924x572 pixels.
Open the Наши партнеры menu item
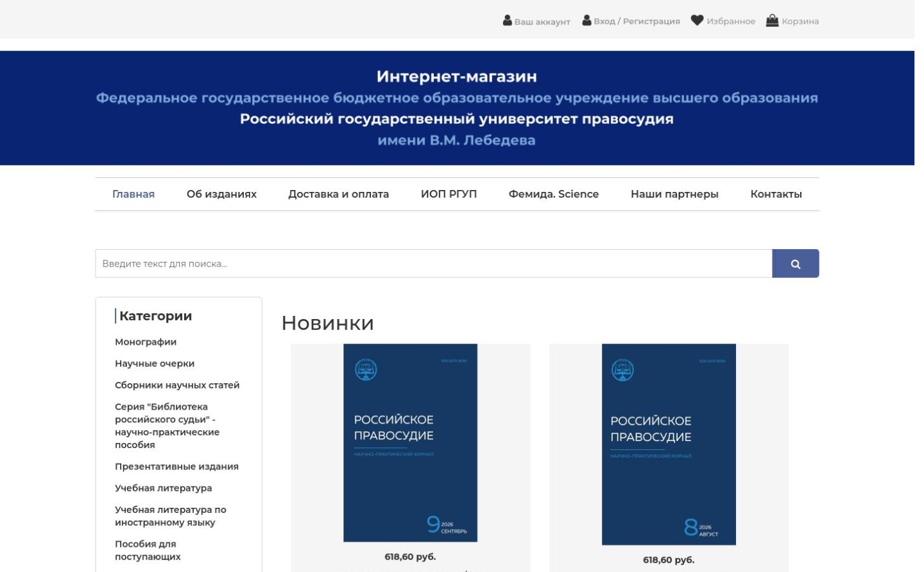point(674,194)
